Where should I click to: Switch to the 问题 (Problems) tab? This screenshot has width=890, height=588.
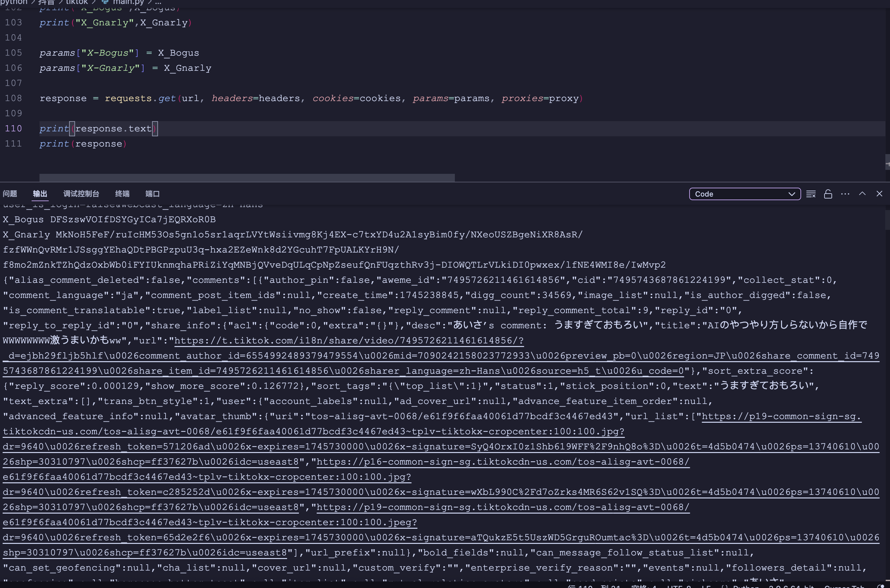[10, 194]
